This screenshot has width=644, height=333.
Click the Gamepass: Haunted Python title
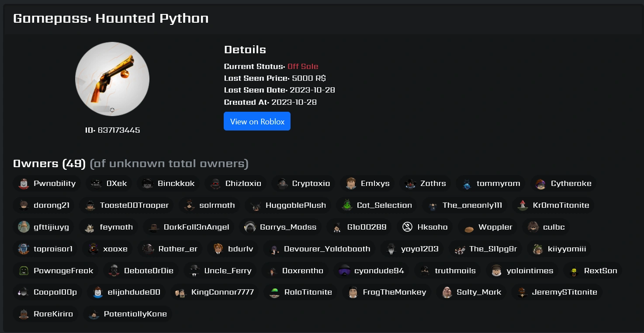coord(111,18)
